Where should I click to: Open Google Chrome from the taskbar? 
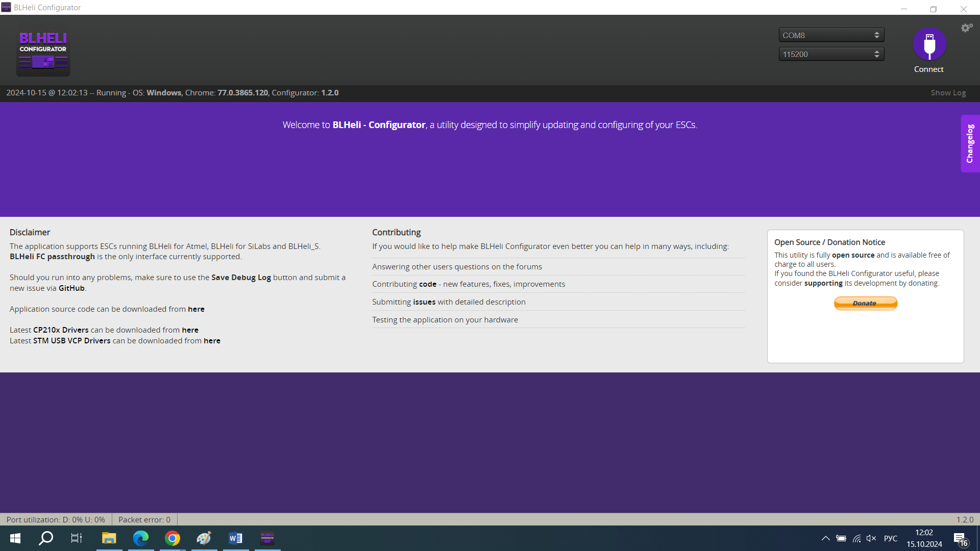pyautogui.click(x=173, y=538)
